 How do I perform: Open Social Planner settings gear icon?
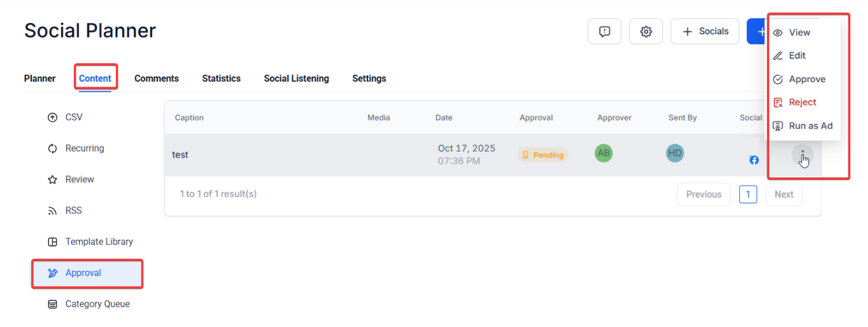pyautogui.click(x=646, y=31)
